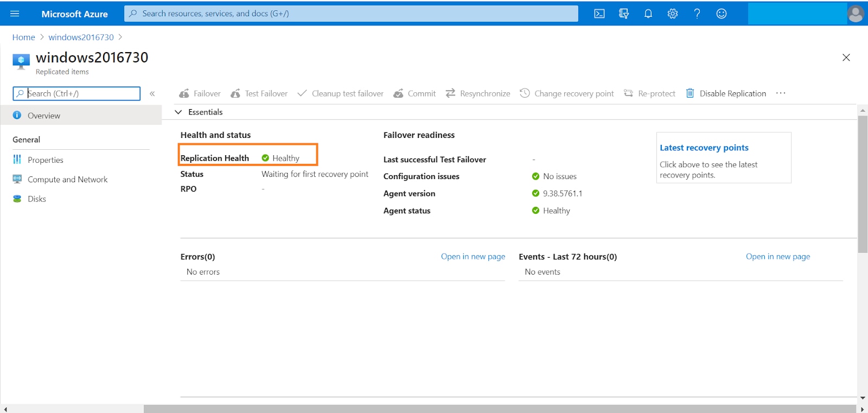Open portal settings gear
868x413 pixels.
click(673, 14)
